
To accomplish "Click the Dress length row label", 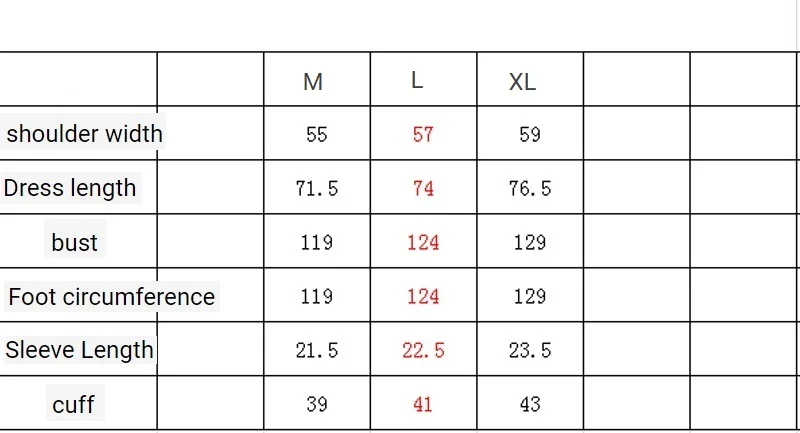I will [70, 188].
